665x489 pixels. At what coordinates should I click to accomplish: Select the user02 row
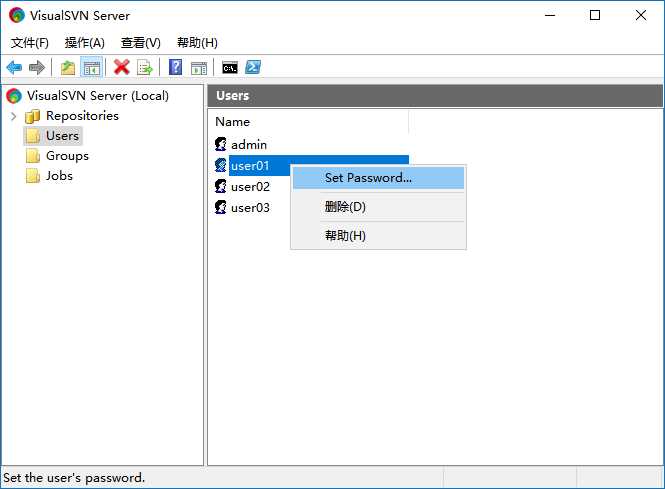[250, 187]
